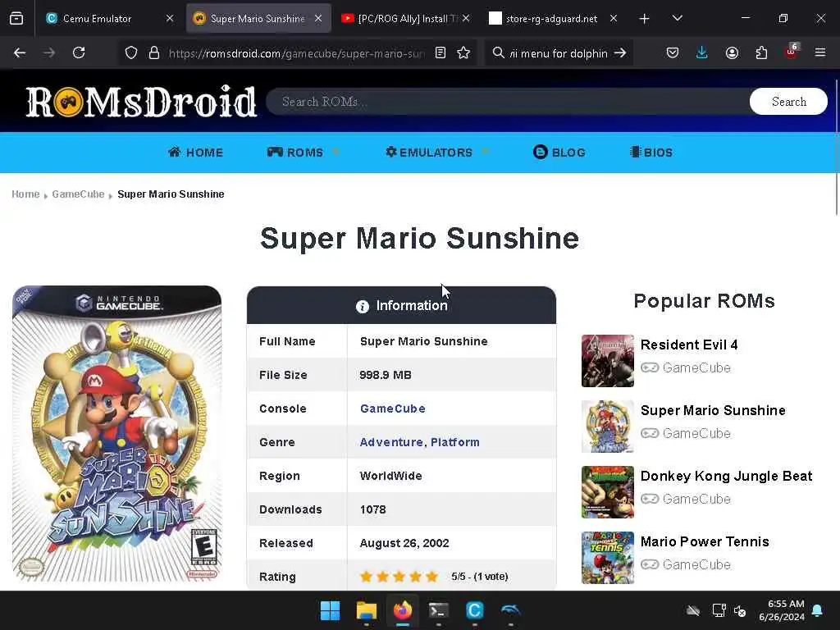Go back to previous page
Image resolution: width=840 pixels, height=630 pixels.
[x=20, y=52]
